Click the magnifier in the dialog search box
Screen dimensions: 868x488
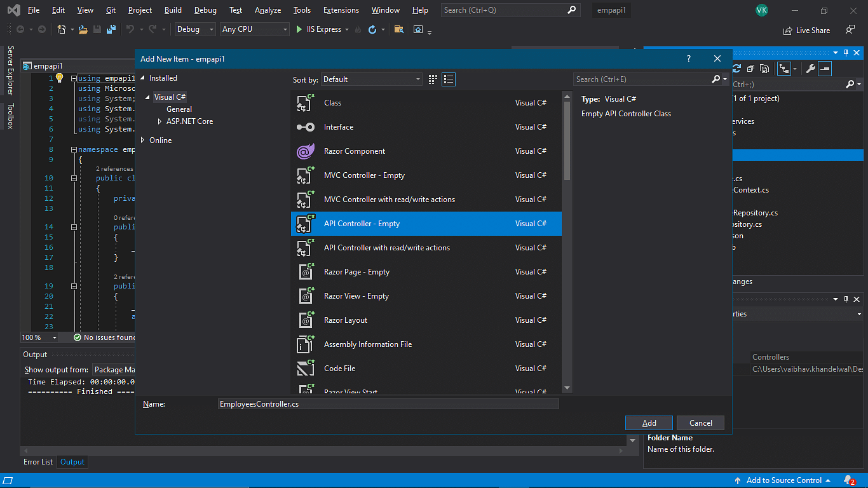click(x=716, y=79)
